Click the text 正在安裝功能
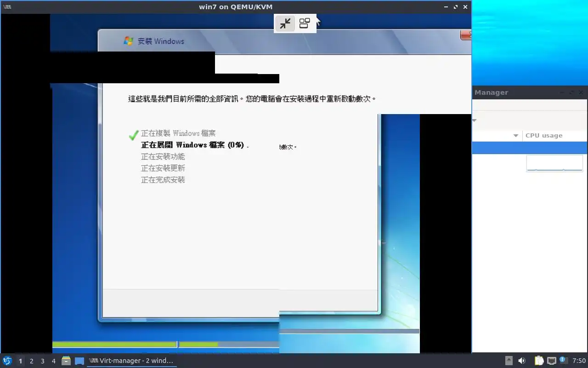Image resolution: width=588 pixels, height=368 pixels. 163,157
